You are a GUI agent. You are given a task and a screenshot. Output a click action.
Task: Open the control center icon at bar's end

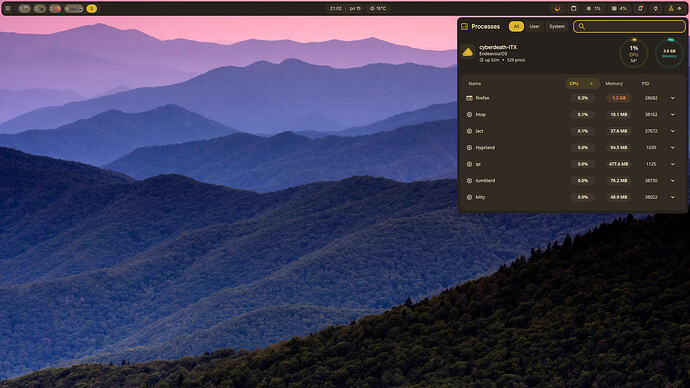coord(679,8)
